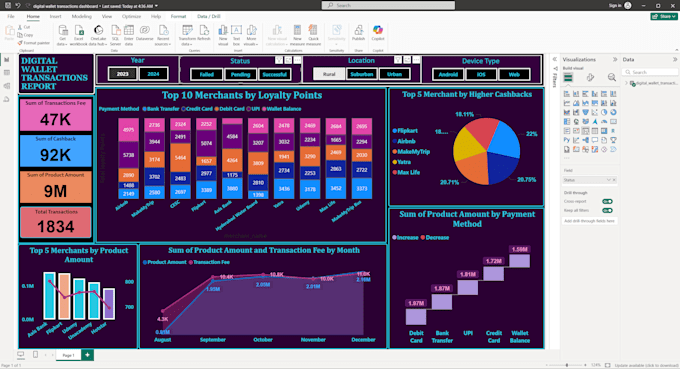Open the Status field dropdown arrow
Viewport: 680px width, 369px height.
point(608,180)
